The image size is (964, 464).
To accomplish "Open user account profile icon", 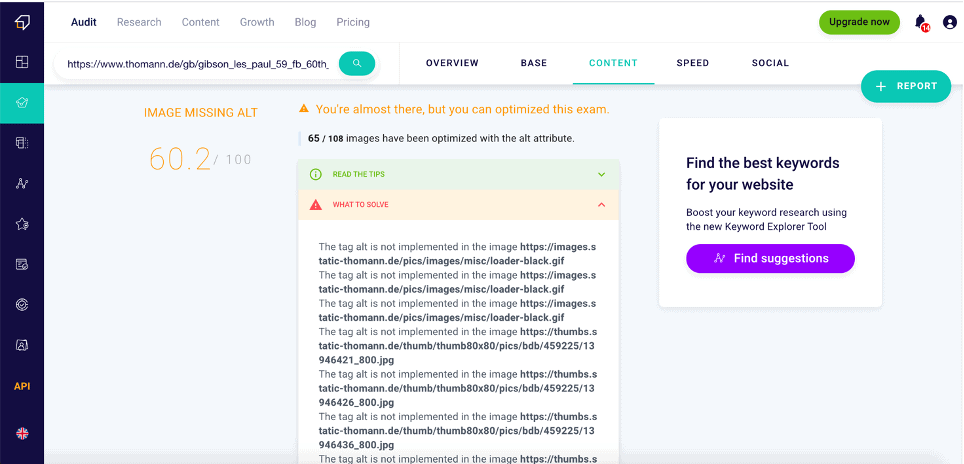I will tap(950, 22).
